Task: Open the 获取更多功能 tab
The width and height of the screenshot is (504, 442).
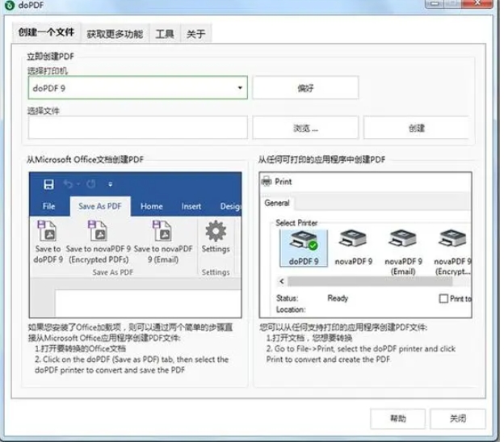Action: (115, 33)
